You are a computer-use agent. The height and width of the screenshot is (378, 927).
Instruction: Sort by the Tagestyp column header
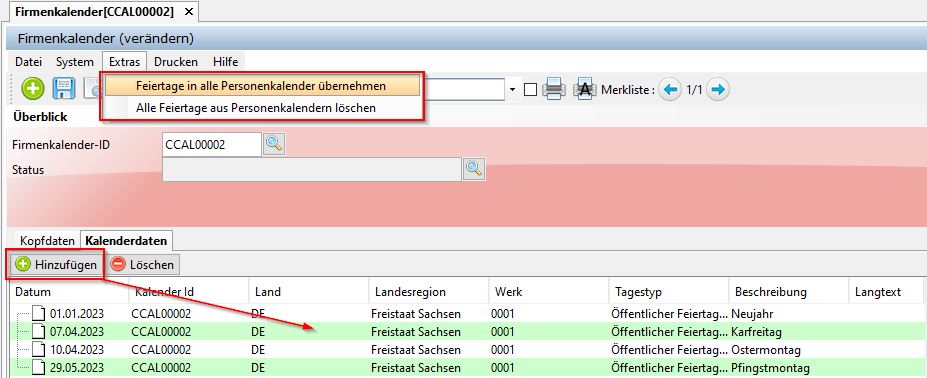point(668,292)
